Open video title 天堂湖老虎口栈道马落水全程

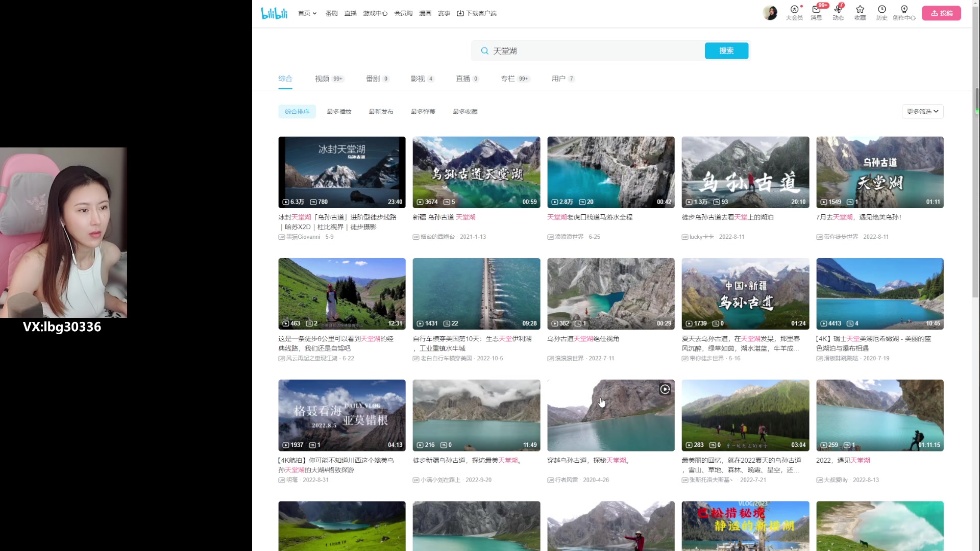coord(590,217)
